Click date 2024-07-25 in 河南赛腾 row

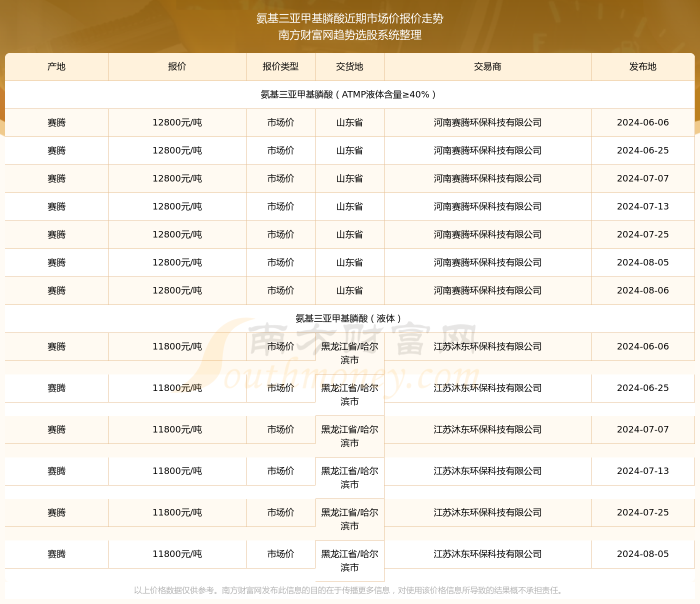tap(643, 234)
